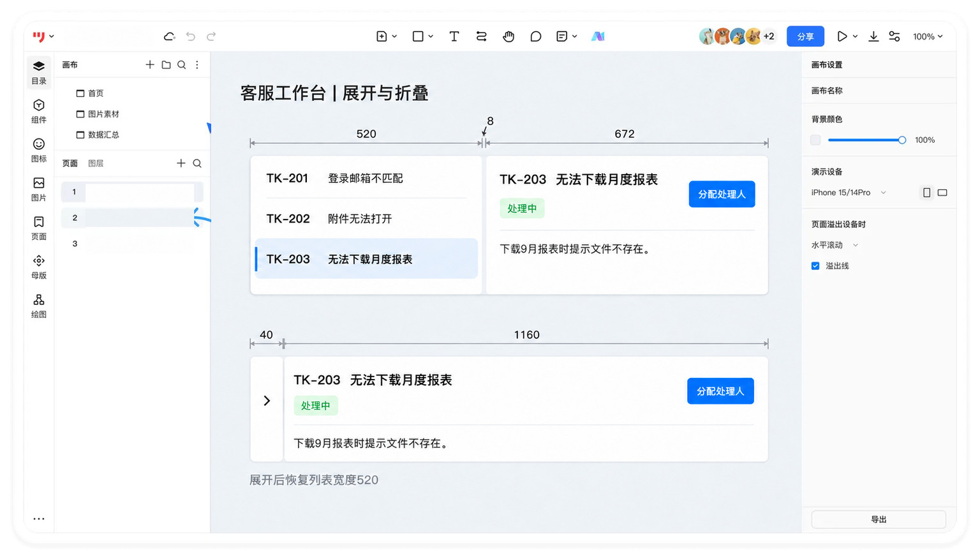
Task: Select the Text tool
Action: 454,36
